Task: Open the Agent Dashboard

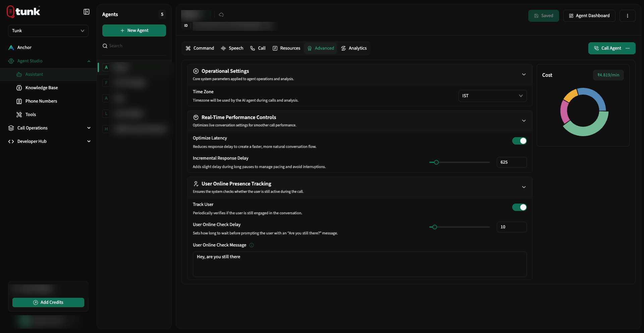Action: click(x=589, y=16)
